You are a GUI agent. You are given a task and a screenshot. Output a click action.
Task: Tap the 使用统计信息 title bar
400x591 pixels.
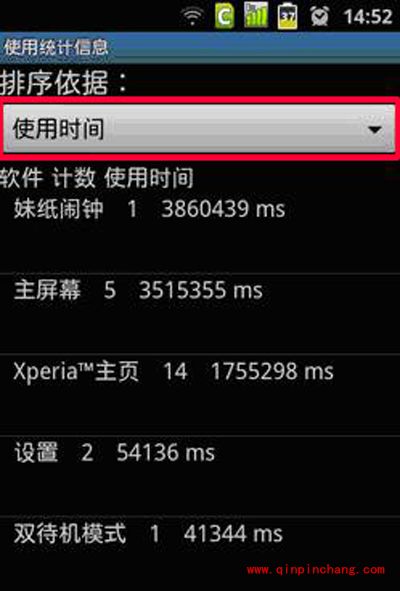point(200,48)
